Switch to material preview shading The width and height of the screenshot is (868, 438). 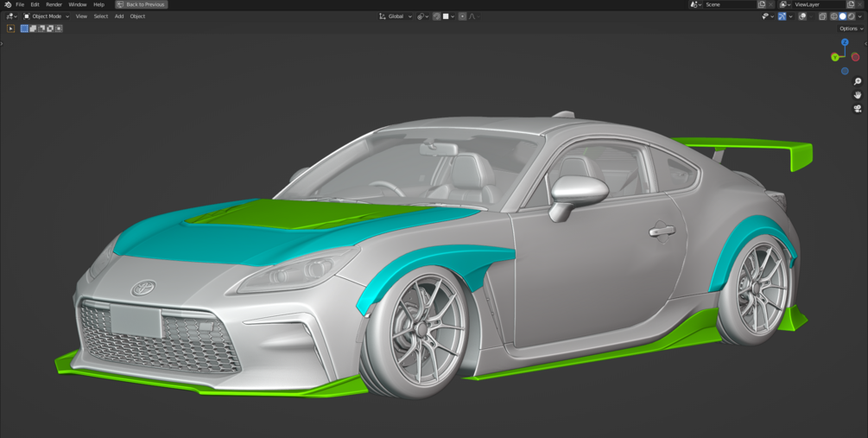click(851, 16)
